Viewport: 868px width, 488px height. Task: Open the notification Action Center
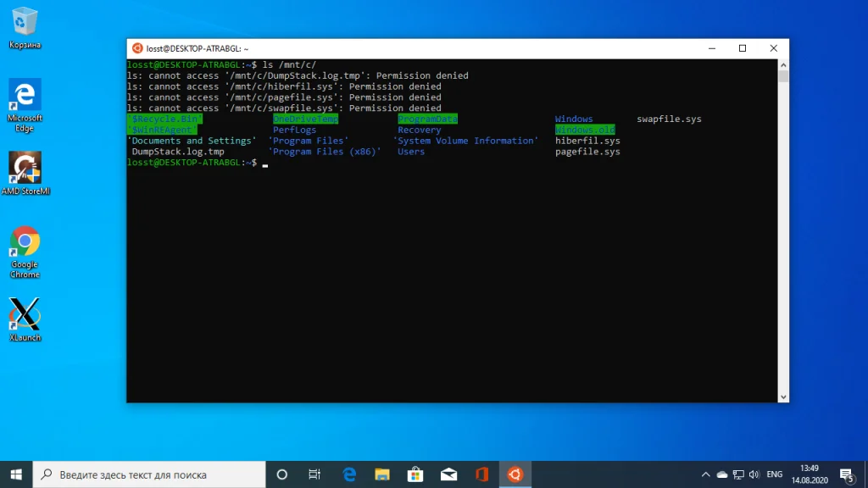(x=846, y=474)
